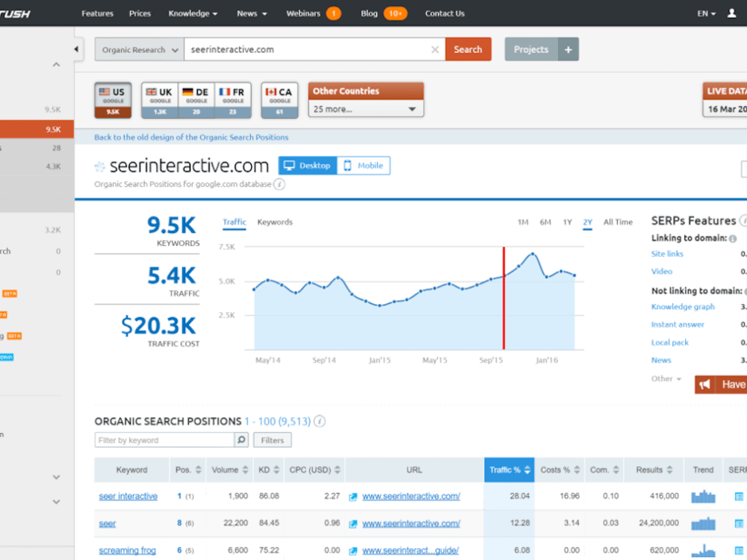View trend chart for seer row
This screenshot has width=747, height=560.
tap(703, 523)
